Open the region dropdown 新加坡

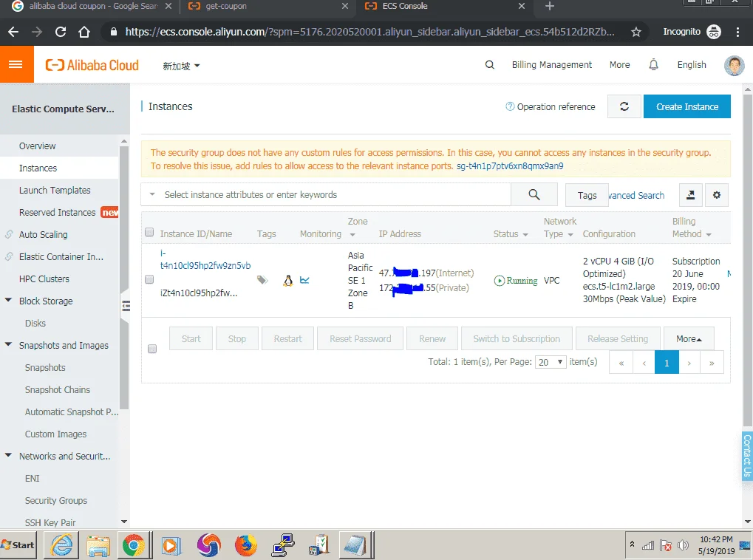(x=181, y=66)
